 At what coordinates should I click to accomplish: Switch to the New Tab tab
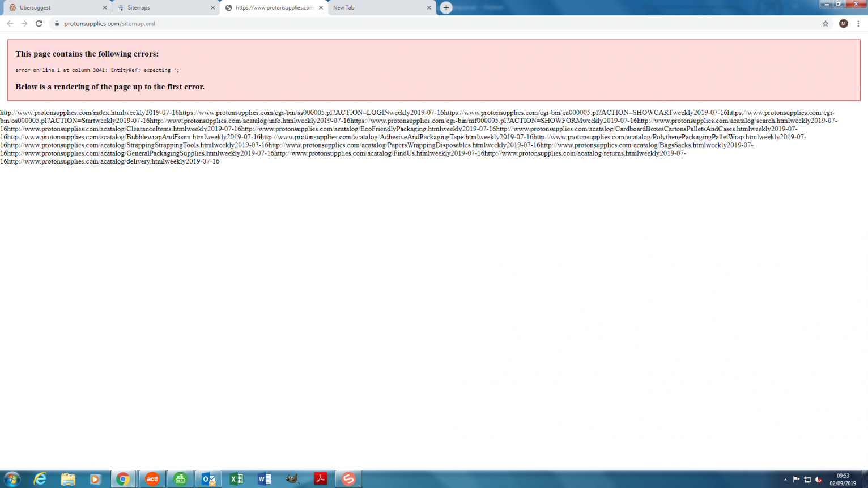374,8
